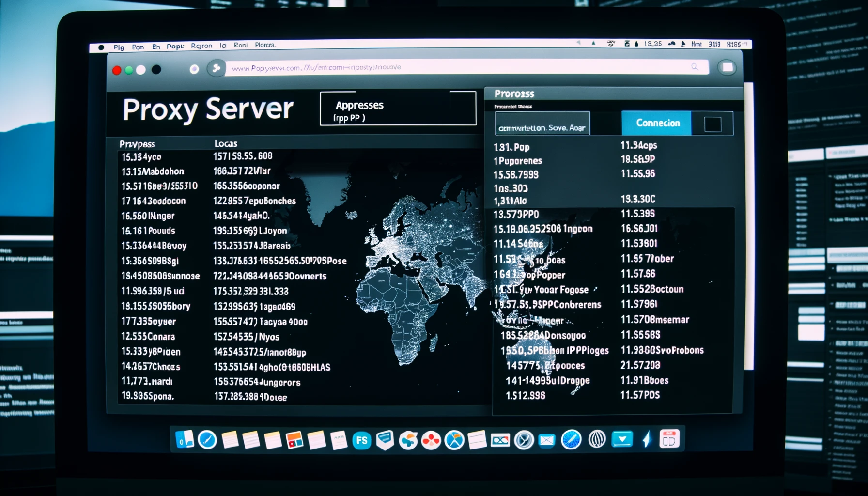Toggle the checkbox beside Connecion button
868x496 pixels.
[x=713, y=124]
